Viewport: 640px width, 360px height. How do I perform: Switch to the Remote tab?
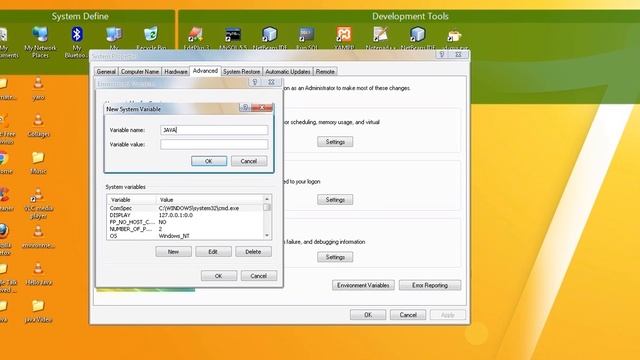tap(325, 71)
